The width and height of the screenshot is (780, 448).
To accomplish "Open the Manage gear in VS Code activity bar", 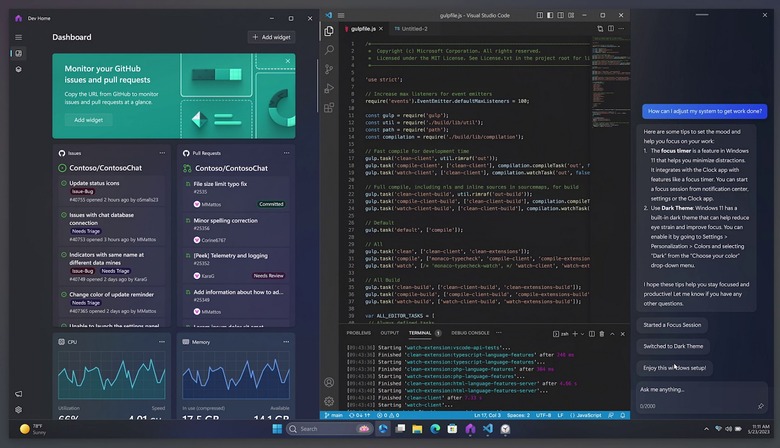I will pyautogui.click(x=329, y=401).
